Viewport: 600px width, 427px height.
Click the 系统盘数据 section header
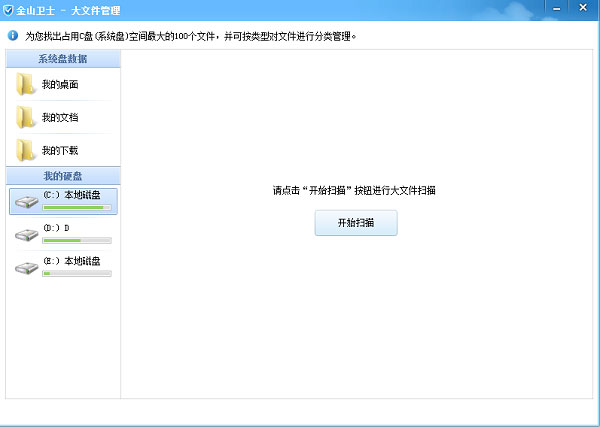63,60
